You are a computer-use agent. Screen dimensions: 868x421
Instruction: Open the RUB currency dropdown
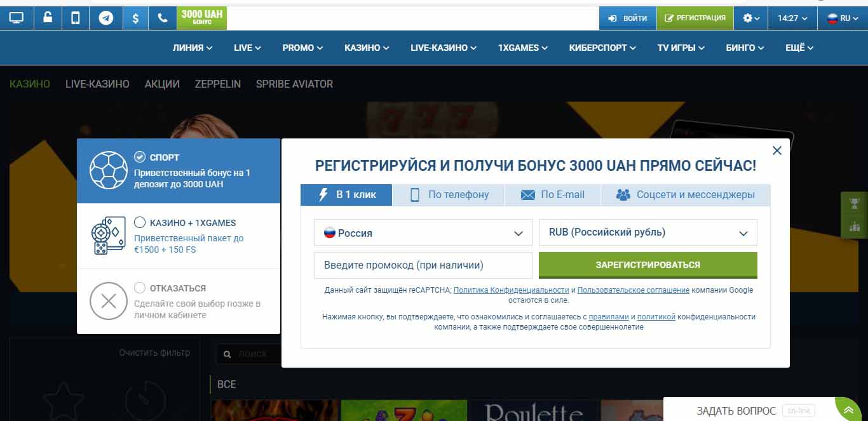648,232
